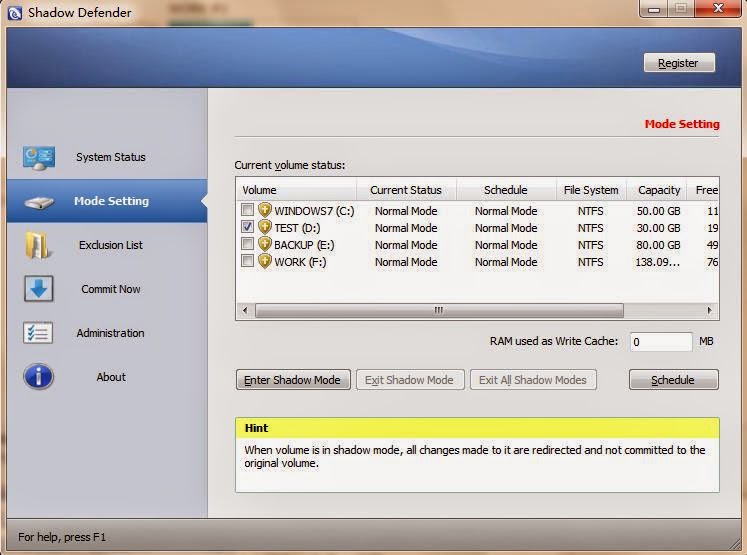The image size is (747, 555).
Task: Click the Capacity column header
Action: point(656,190)
